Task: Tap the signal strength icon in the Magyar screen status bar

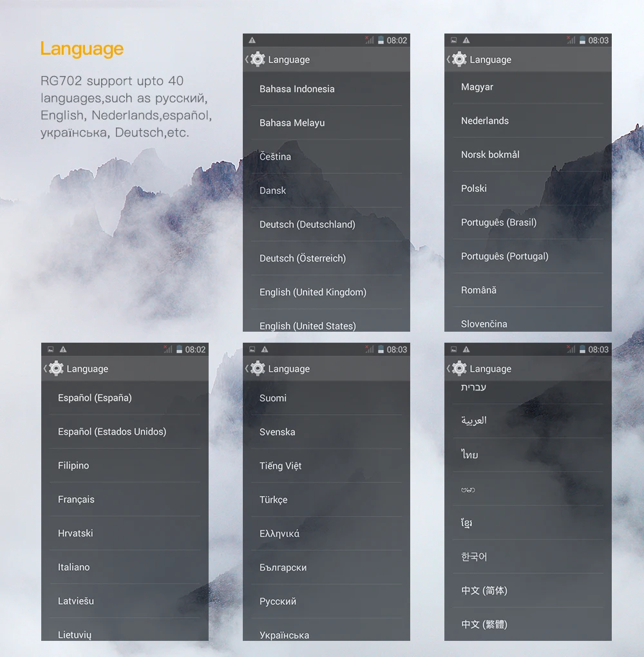Action: (x=571, y=40)
